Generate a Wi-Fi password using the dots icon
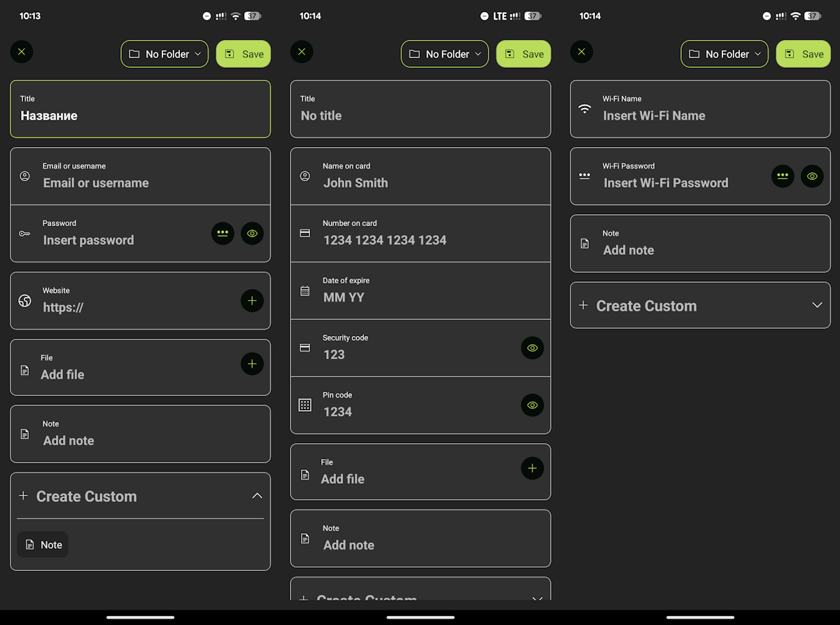Viewport: 840px width, 625px height. 783,176
